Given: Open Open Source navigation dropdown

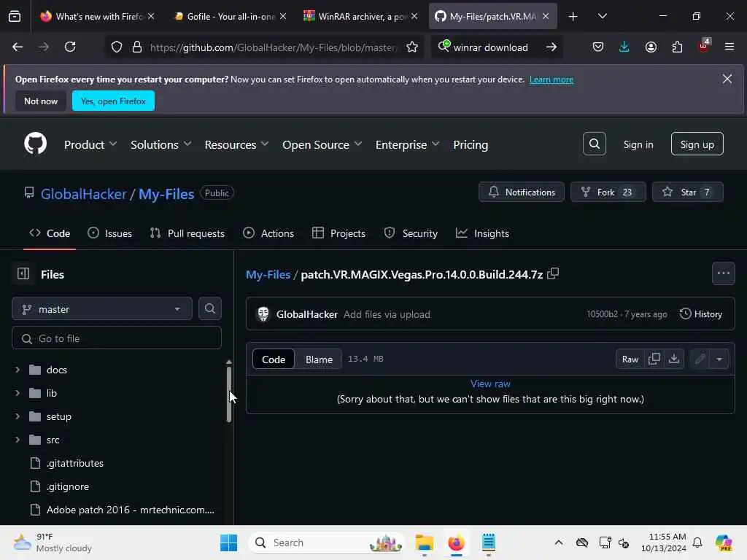Looking at the screenshot, I should tap(322, 144).
